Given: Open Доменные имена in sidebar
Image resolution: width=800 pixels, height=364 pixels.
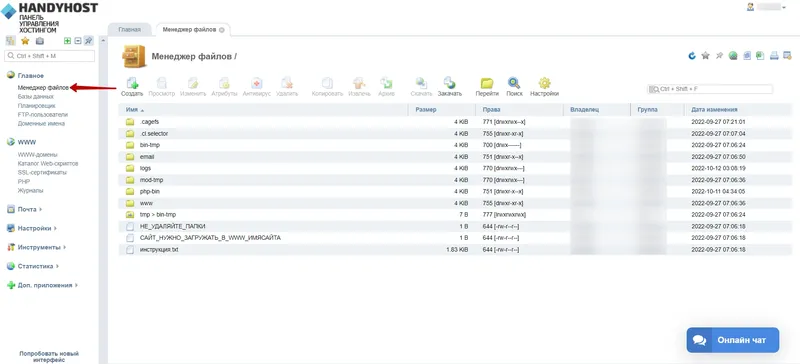Looking at the screenshot, I should pos(41,124).
